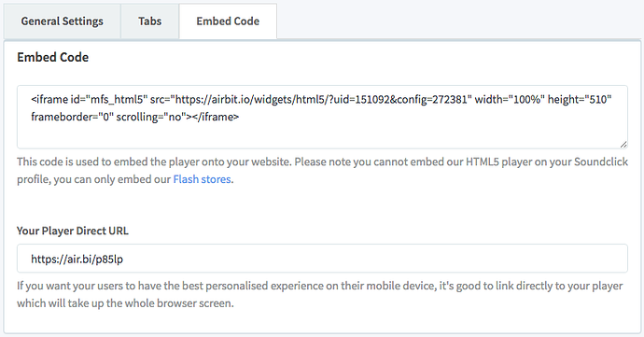Image resolution: width=644 pixels, height=337 pixels.
Task: Click help text about embedding the player
Action: [x=322, y=171]
